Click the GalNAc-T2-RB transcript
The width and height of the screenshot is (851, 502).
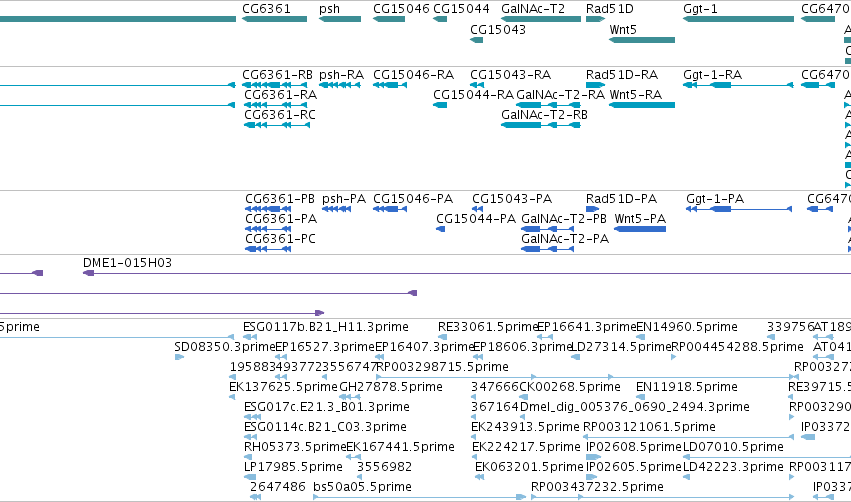tap(541, 125)
